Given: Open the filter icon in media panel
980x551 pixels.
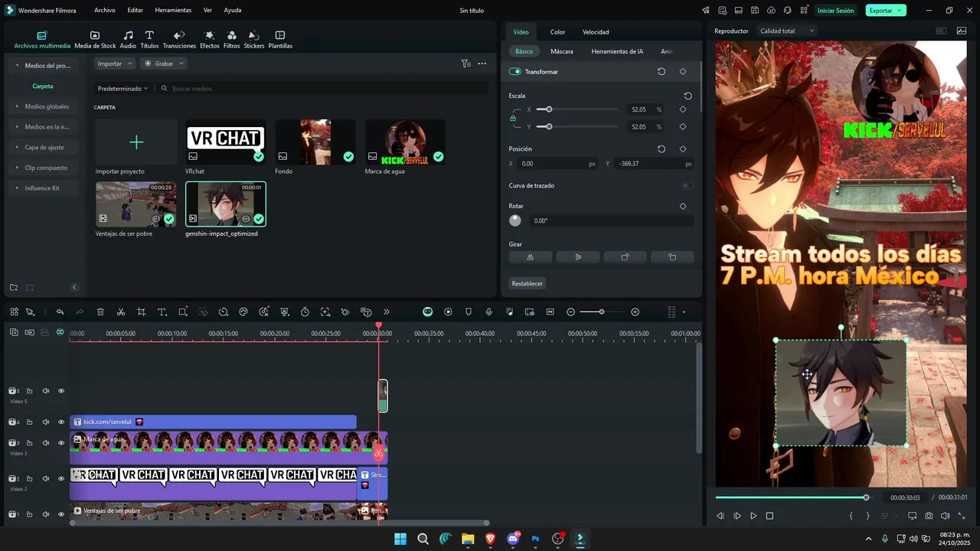Looking at the screenshot, I should click(465, 64).
